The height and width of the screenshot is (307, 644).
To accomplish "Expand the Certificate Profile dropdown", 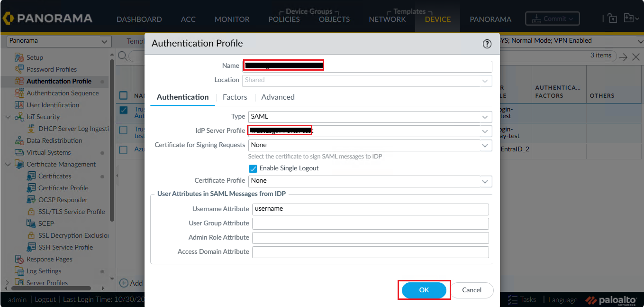I will click(370, 181).
